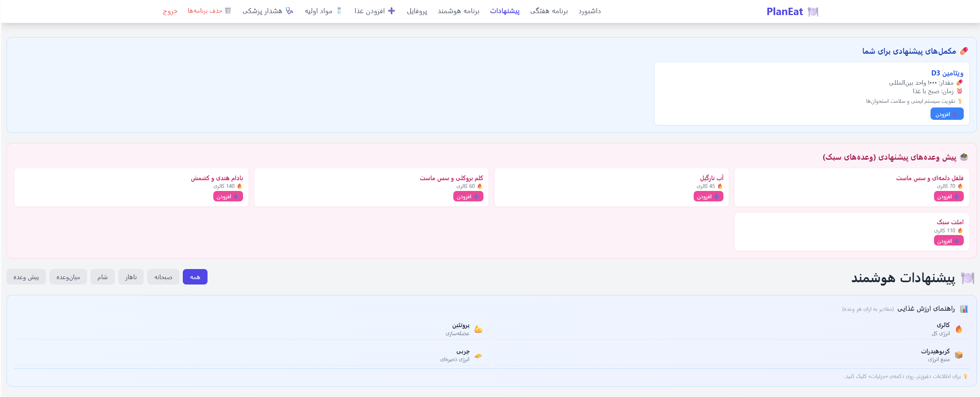Add the آب نارگیل snack
Viewport: 980px width, 397px height.
tap(708, 196)
